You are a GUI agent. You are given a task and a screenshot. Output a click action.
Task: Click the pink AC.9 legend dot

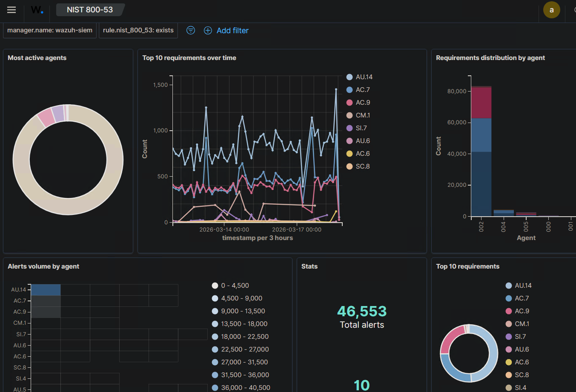350,102
